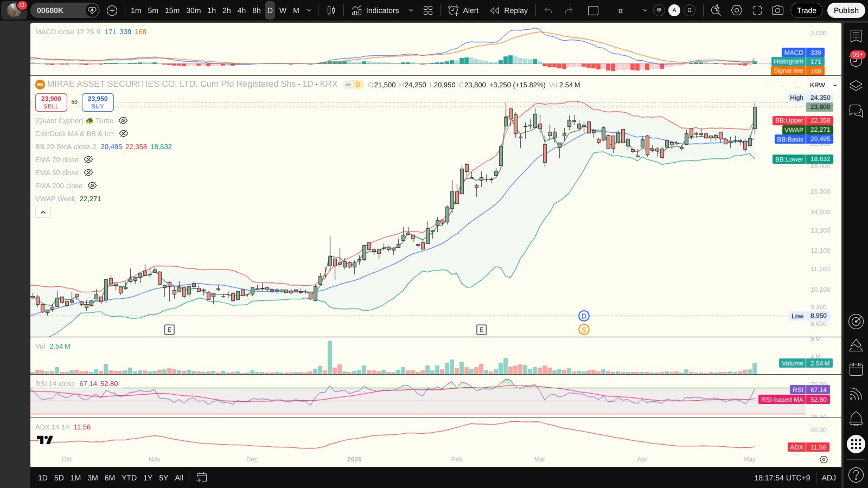Expand the favorite indicators dropdown arrow
The image size is (868, 488).
click(411, 10)
